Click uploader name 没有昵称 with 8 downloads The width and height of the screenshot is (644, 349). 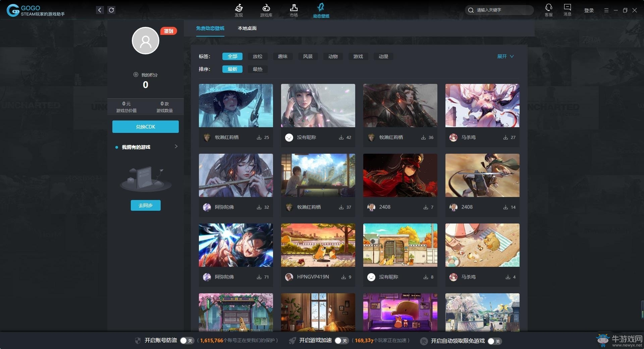tap(389, 277)
